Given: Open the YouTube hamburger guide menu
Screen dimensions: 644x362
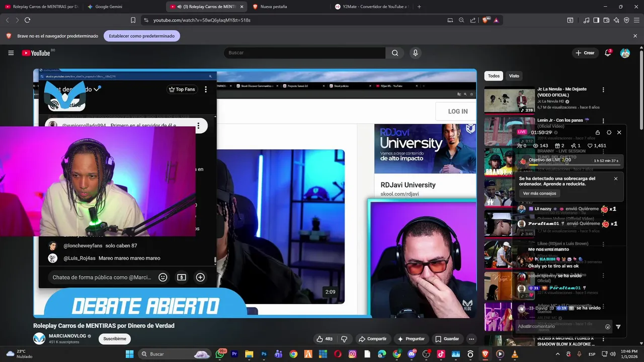Looking at the screenshot, I should (11, 53).
